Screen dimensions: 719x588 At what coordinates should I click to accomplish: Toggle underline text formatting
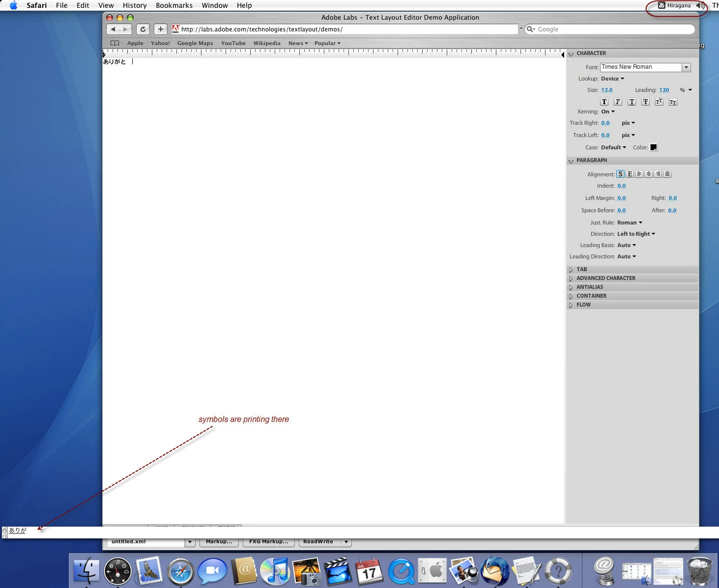[x=632, y=102]
